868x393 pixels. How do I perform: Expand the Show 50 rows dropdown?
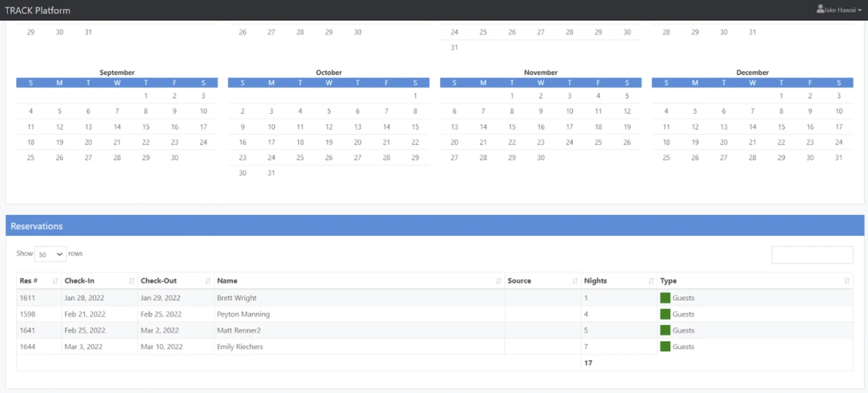pyautogui.click(x=50, y=254)
